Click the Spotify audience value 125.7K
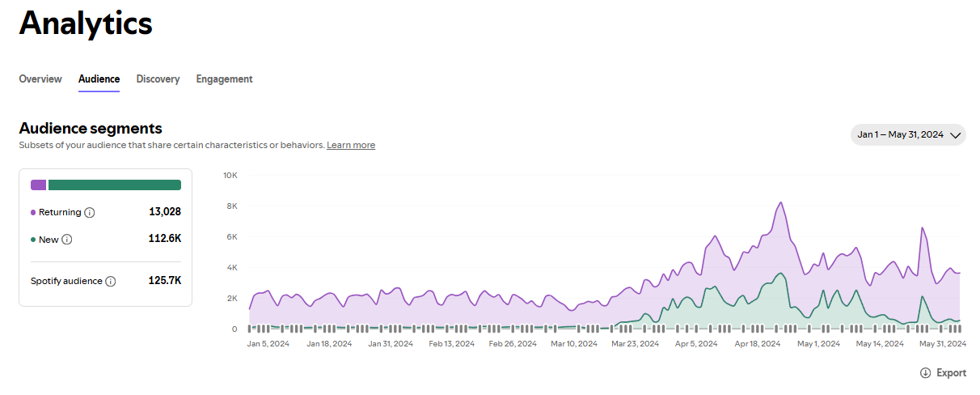The image size is (980, 395). (x=166, y=281)
